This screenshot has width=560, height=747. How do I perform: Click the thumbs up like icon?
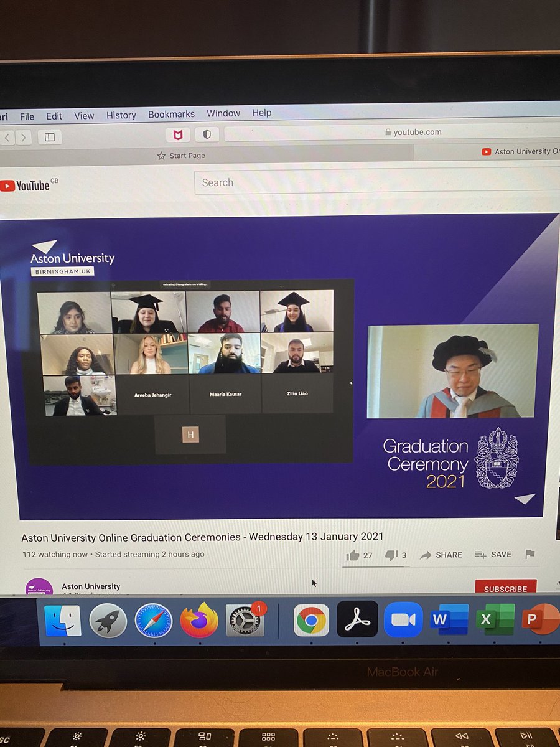click(353, 555)
